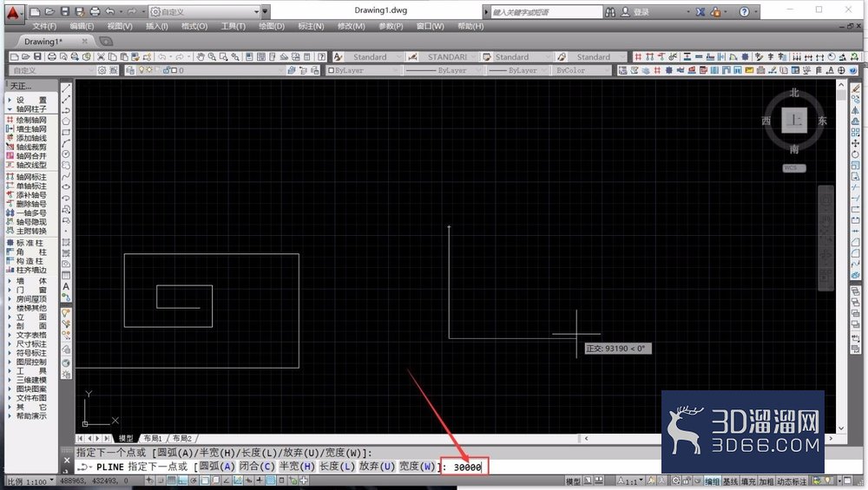Click 删除轴号 in Tianzheng panel

pos(31,204)
